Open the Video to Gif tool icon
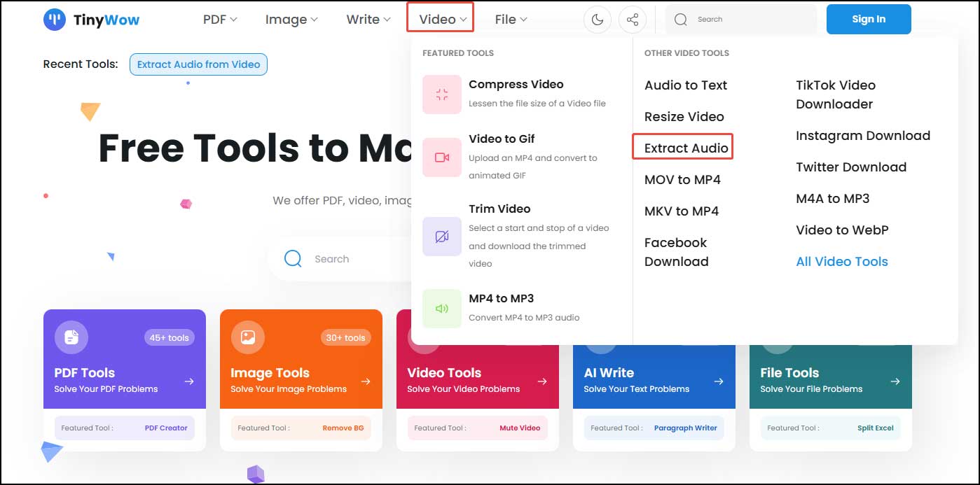Viewport: 980px width, 485px height. coord(441,157)
